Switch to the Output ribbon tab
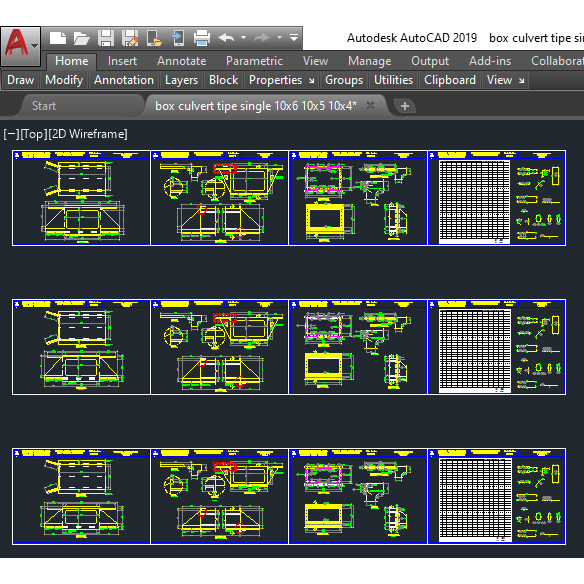This screenshot has width=584, height=584. tap(430, 61)
